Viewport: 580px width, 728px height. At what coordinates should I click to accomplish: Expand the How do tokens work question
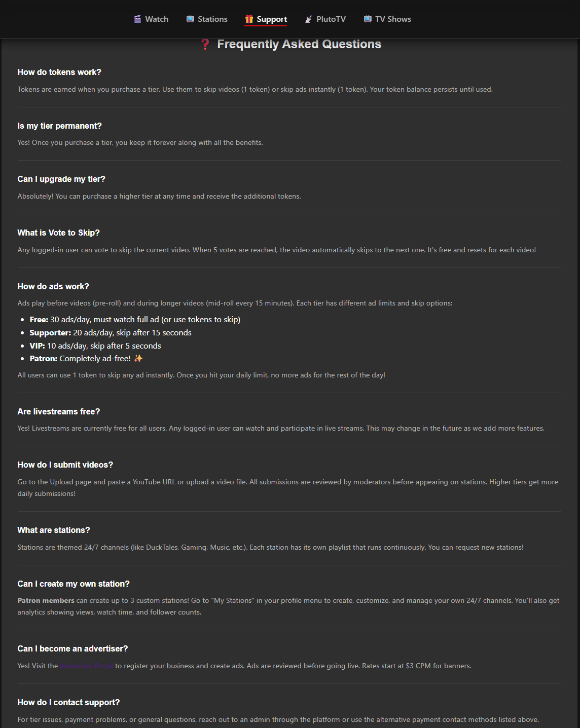click(x=59, y=72)
